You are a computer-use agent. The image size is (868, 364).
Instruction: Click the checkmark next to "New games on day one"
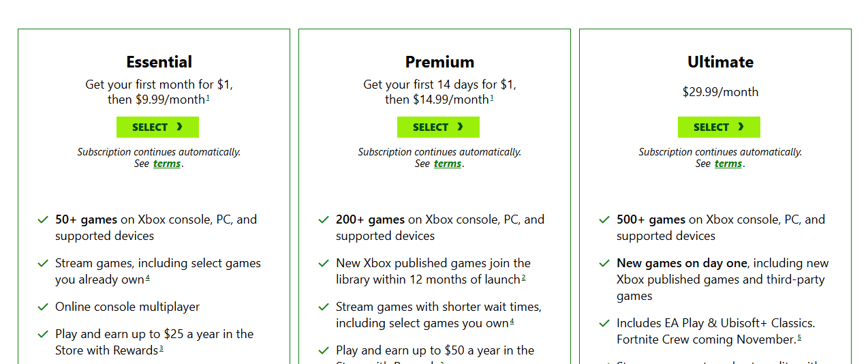tap(604, 263)
